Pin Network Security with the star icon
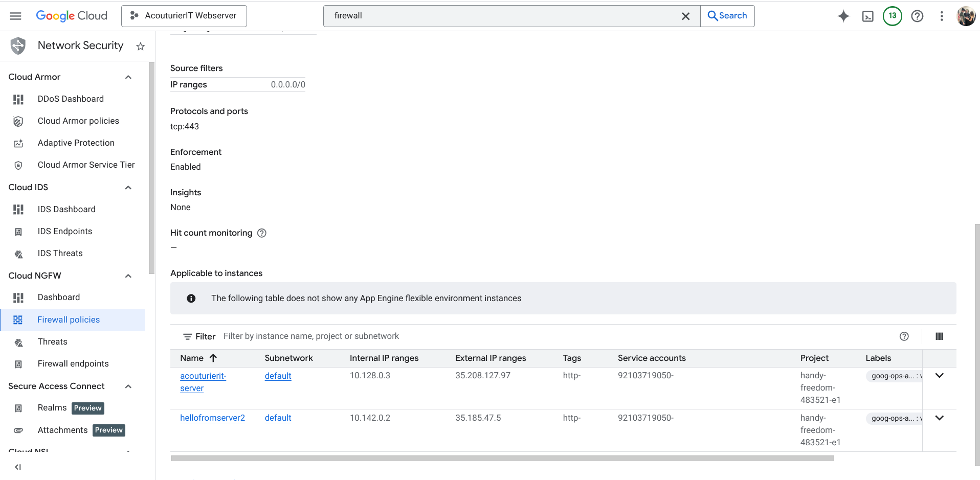This screenshot has width=980, height=480. coord(141,47)
